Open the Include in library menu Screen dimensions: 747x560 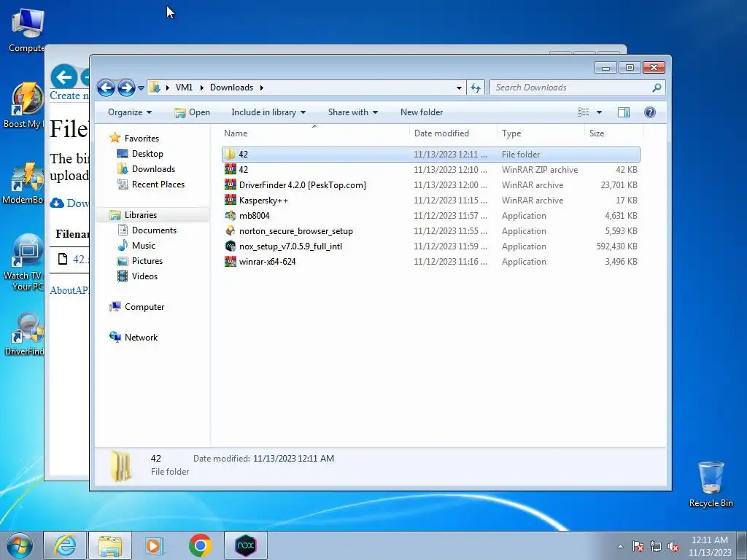268,112
